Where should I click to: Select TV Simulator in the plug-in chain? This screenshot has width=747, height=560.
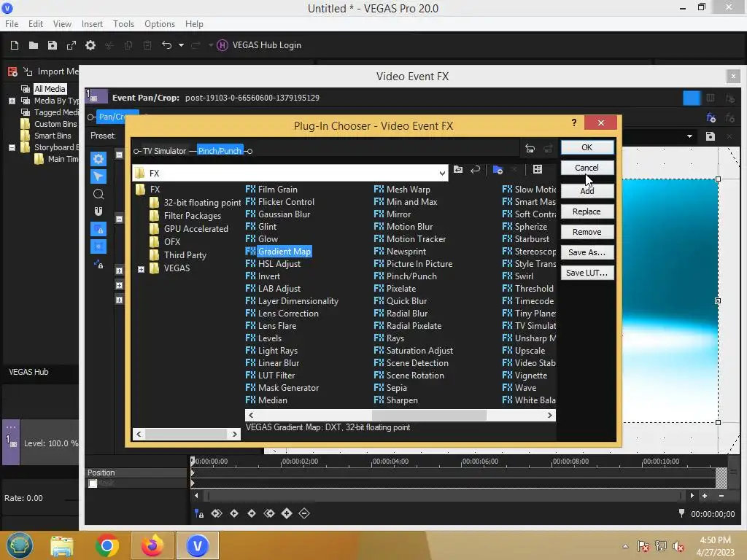tap(164, 151)
